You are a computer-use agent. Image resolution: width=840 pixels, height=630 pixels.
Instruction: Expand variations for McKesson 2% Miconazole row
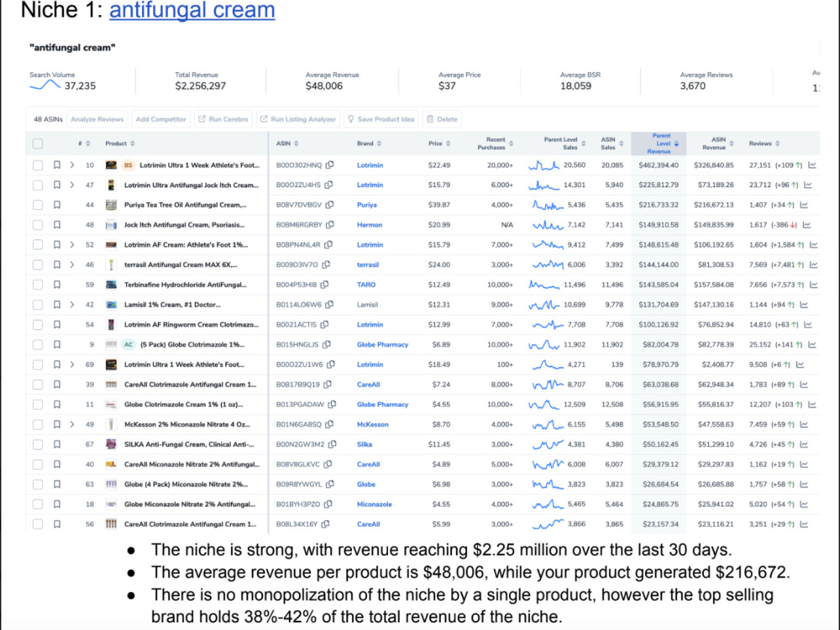[x=71, y=424]
